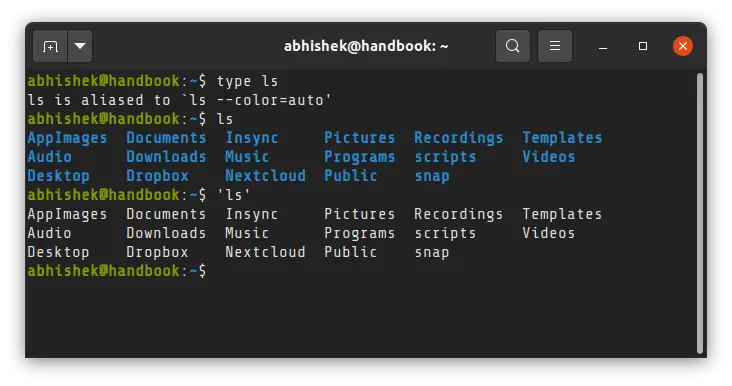
Task: Click the white Recordings text
Action: [458, 214]
